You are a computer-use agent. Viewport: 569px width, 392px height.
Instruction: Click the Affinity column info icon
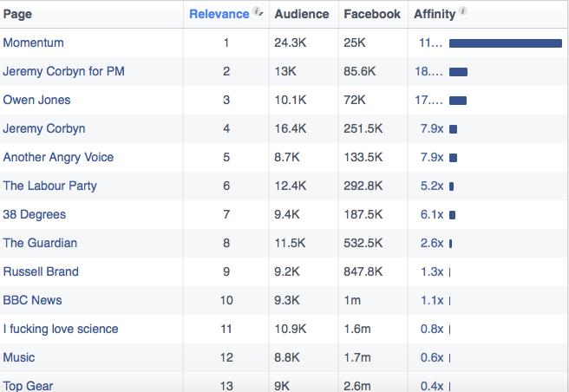click(x=463, y=11)
